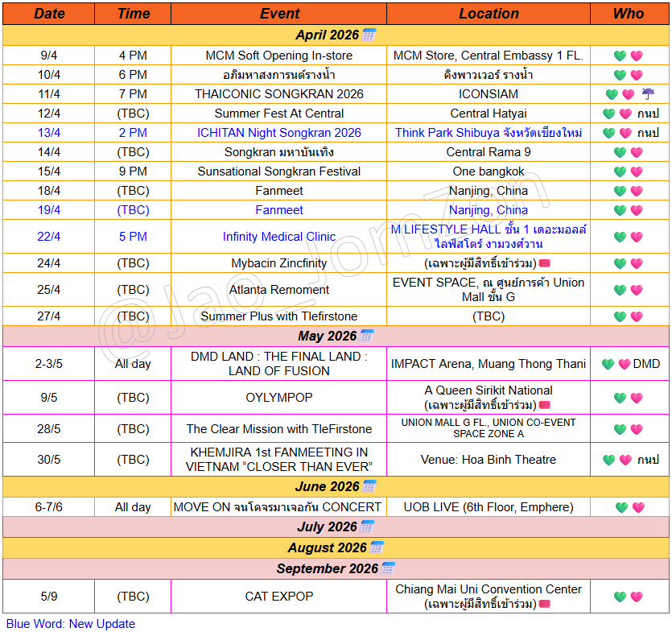Click the umbrella icon in the THAICONIC SONGKRAN row

(x=648, y=93)
